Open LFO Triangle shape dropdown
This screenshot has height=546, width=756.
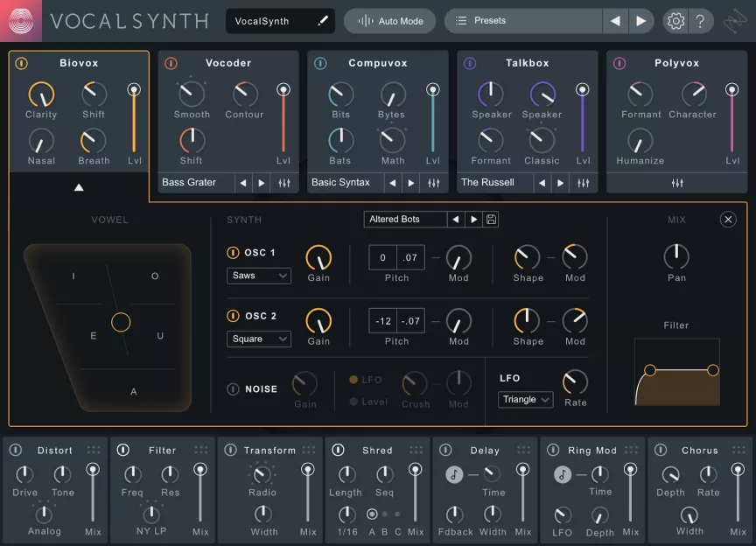[525, 399]
